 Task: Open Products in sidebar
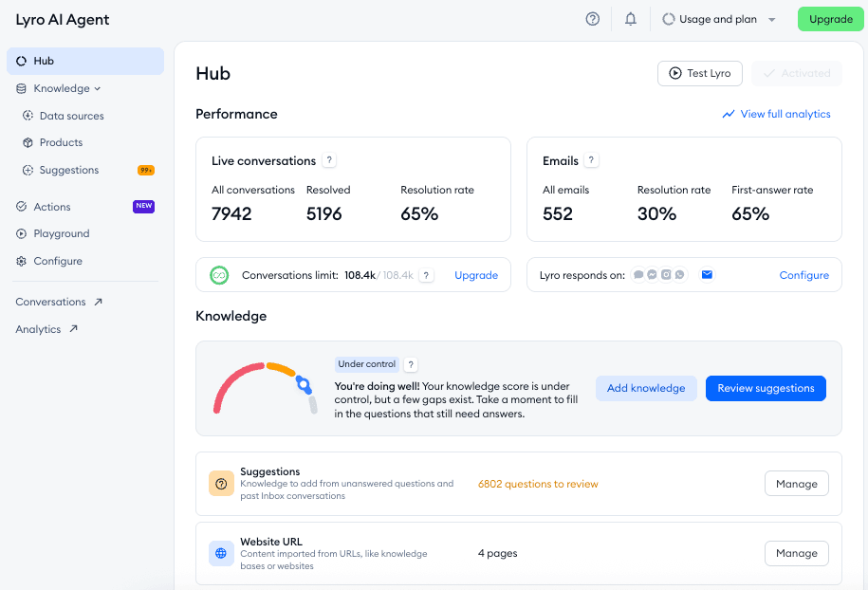coord(61,142)
